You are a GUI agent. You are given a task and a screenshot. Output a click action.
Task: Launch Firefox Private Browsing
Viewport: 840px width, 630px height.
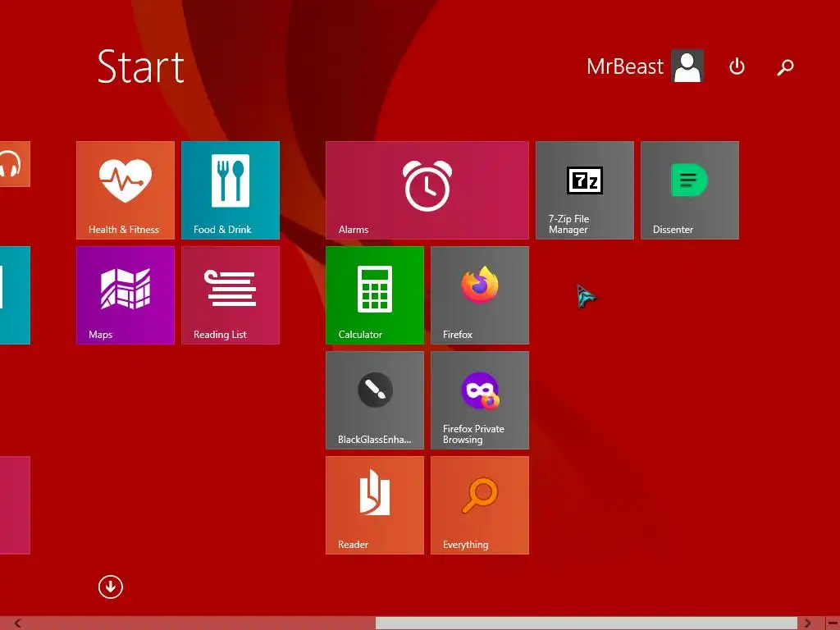(479, 400)
